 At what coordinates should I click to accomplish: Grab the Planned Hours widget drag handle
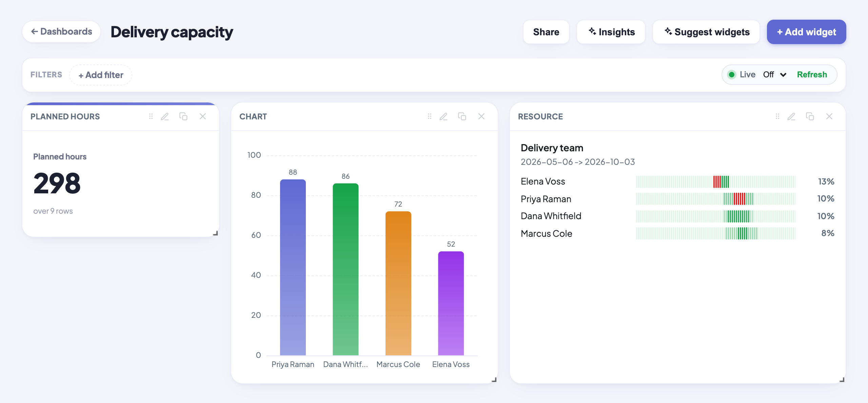point(151,116)
